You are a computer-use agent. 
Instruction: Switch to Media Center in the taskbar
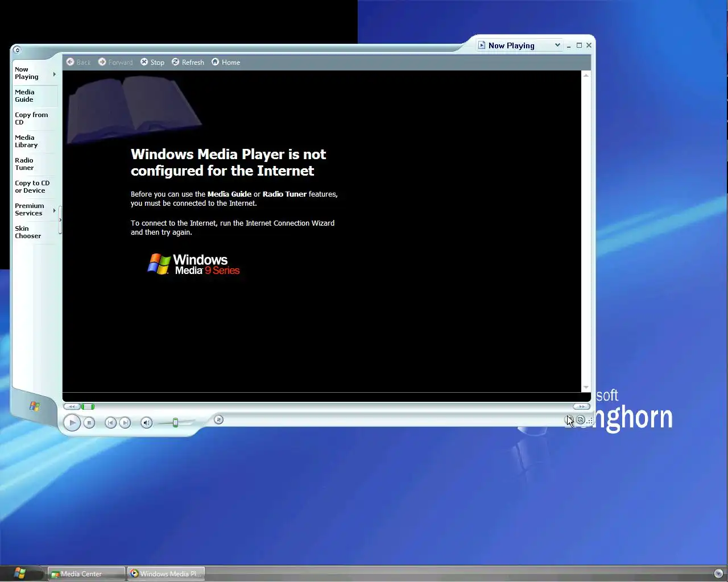coord(86,574)
